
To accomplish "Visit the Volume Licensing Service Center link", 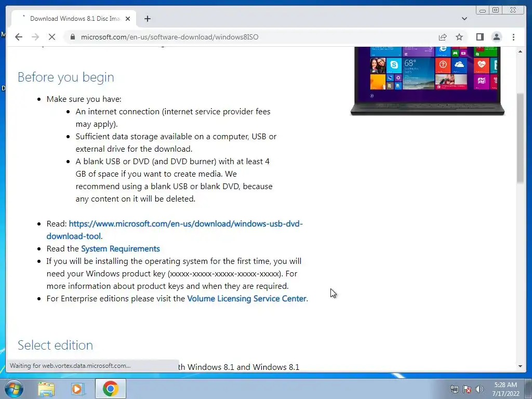I will click(x=247, y=299).
